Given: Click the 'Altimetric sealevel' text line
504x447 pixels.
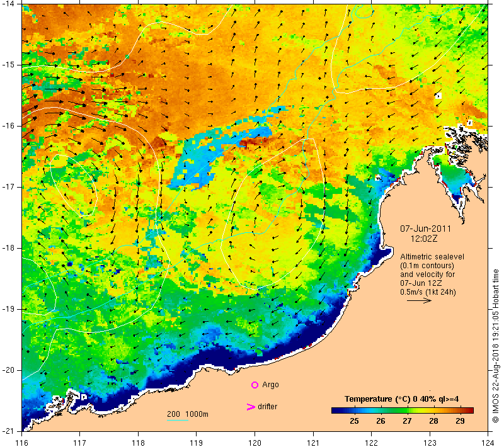Looking at the screenshot, I should click(x=432, y=257).
